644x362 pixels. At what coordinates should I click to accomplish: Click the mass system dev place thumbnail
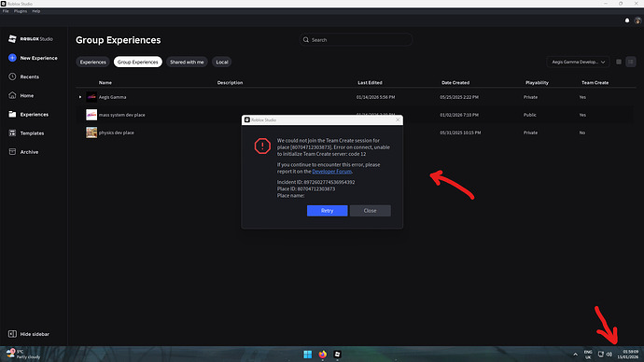(91, 115)
